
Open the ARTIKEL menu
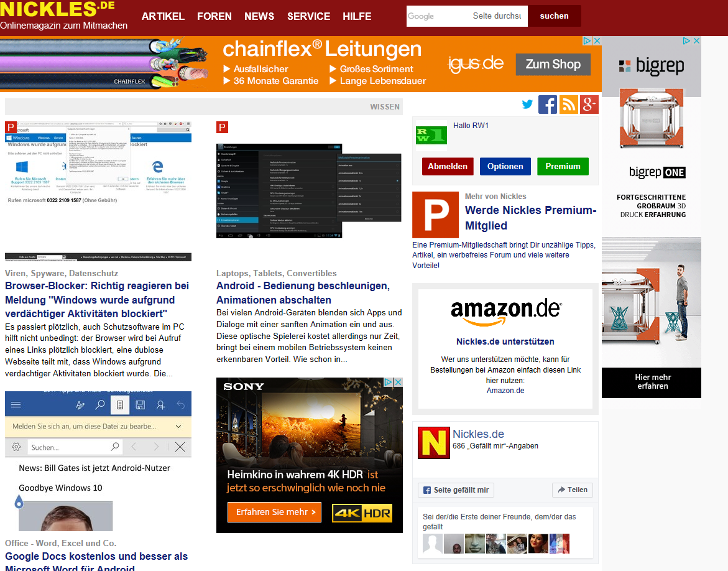(x=163, y=16)
